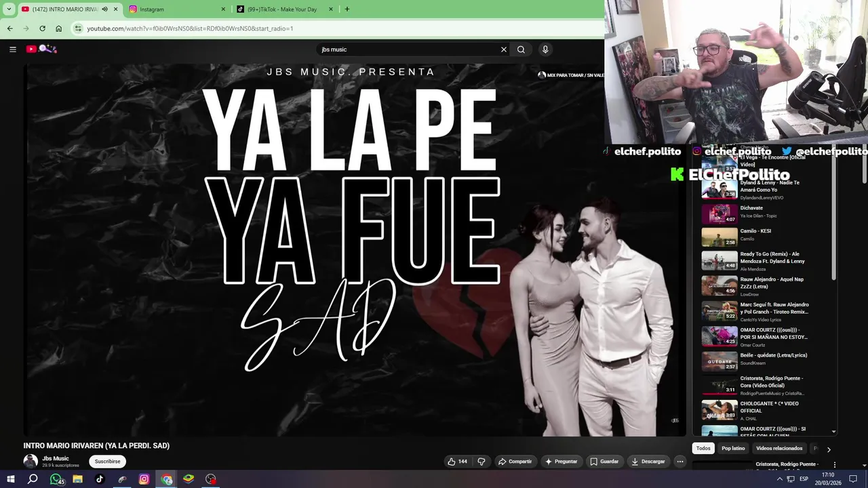Viewport: 868px width, 488px height.
Task: Download the video with Descargar
Action: (648, 462)
